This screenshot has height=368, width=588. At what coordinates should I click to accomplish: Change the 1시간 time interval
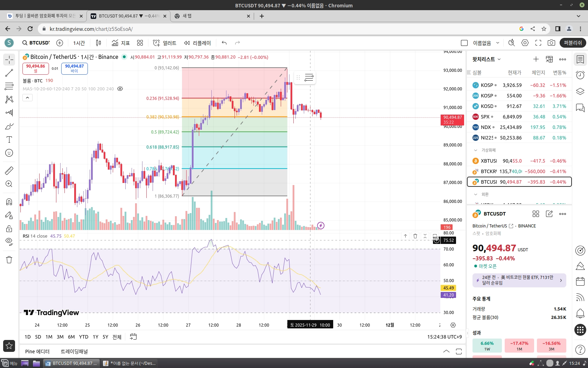79,43
